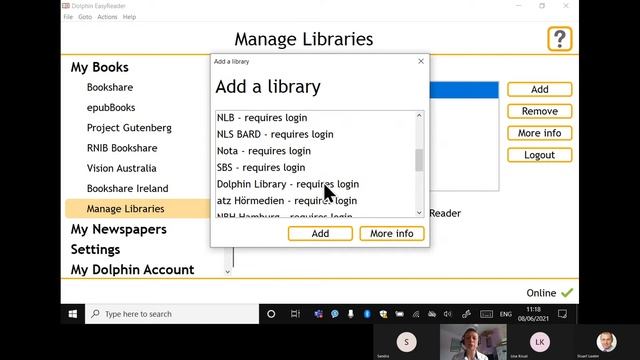
Task: Click the Dolphin EasyReader title bar icon
Action: pyautogui.click(x=66, y=6)
